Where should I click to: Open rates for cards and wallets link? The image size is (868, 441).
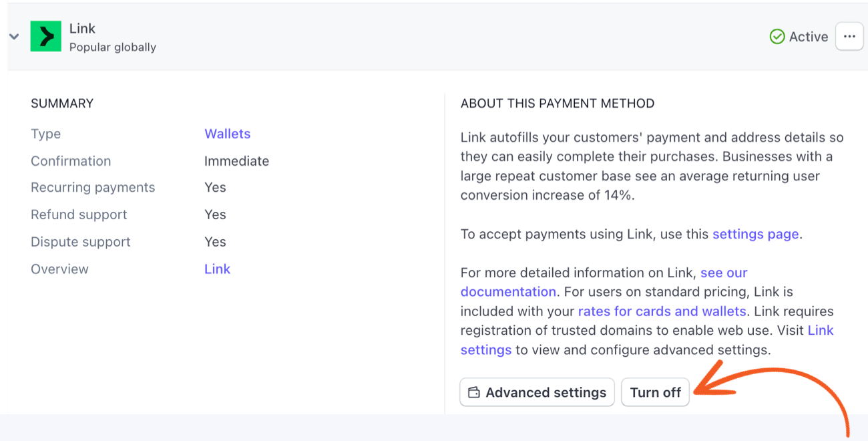click(662, 311)
